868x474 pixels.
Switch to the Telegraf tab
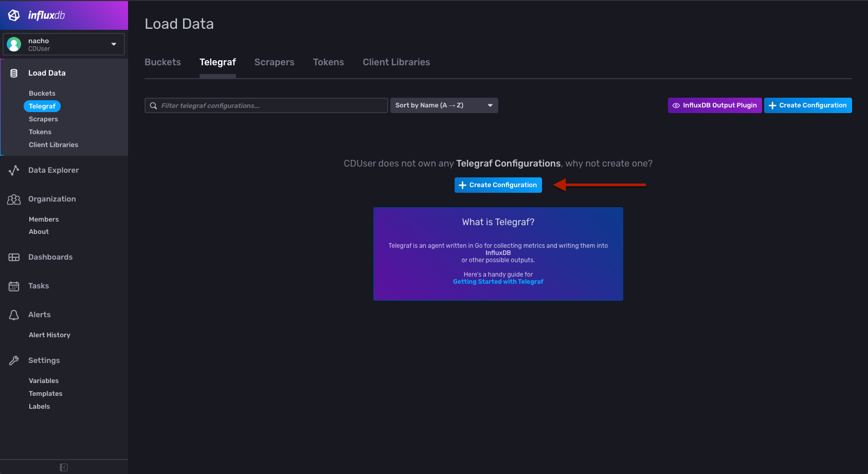coord(218,62)
